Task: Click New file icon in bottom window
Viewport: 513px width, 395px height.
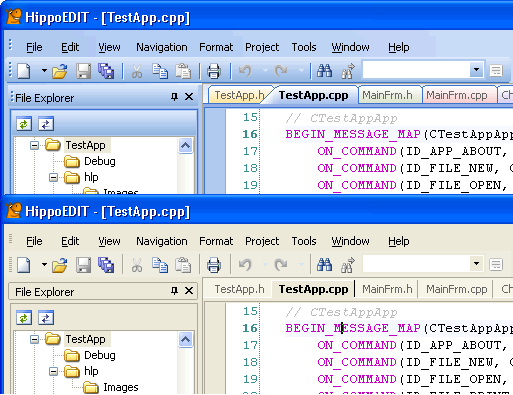Action: click(x=24, y=265)
